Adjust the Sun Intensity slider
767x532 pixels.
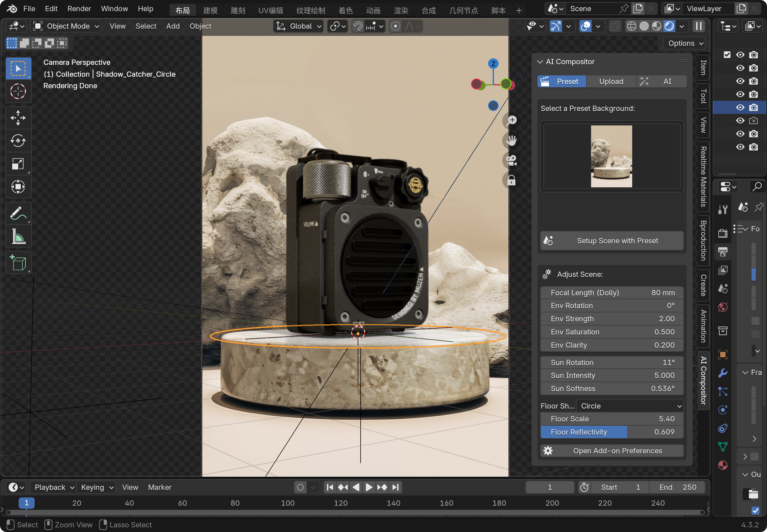pos(612,375)
